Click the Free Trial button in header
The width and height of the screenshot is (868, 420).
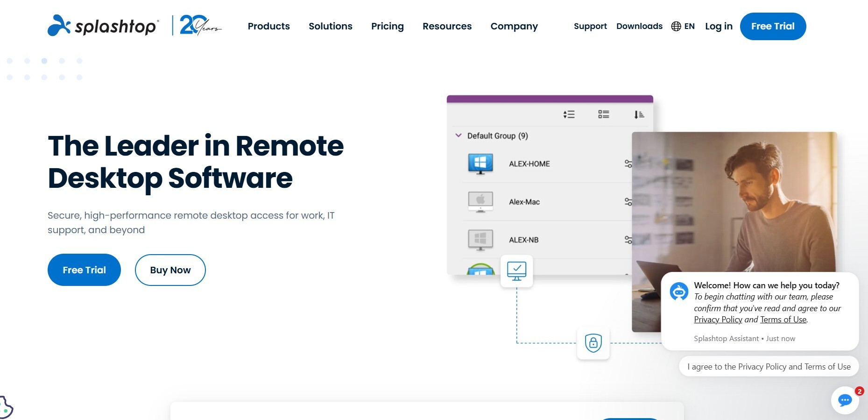click(773, 26)
